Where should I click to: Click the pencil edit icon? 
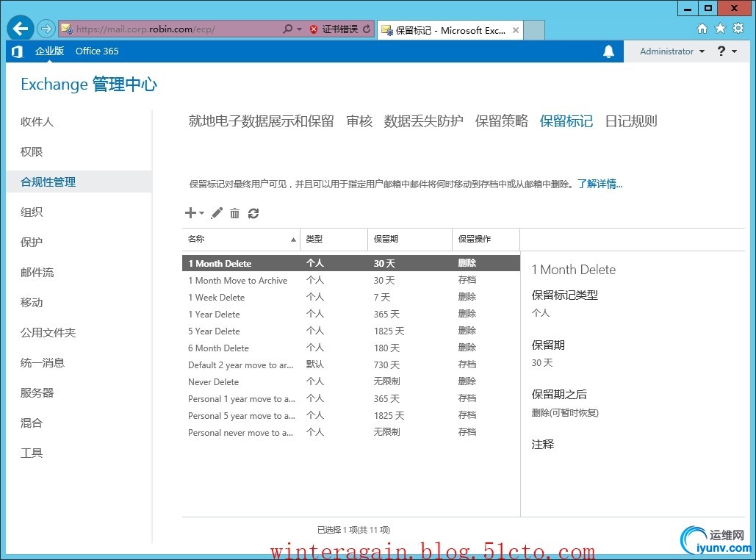217,212
